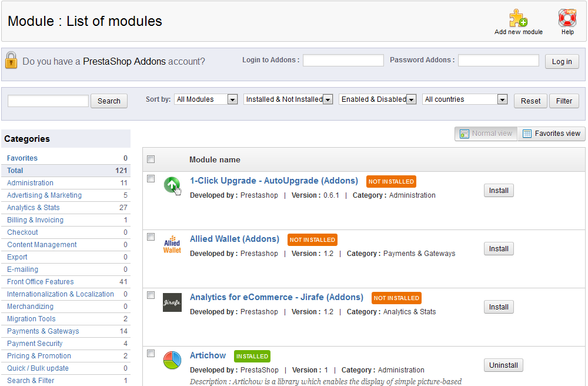Open the All Modules sort dropdown
Screen dimensions: 588x386
tap(206, 99)
